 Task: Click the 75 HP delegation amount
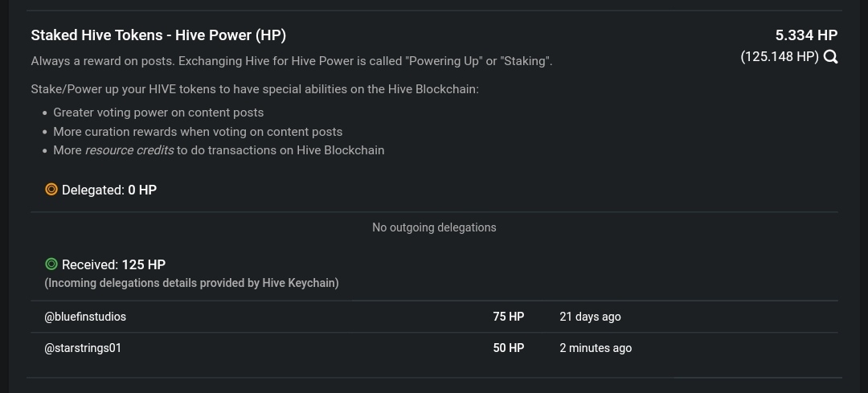point(508,317)
